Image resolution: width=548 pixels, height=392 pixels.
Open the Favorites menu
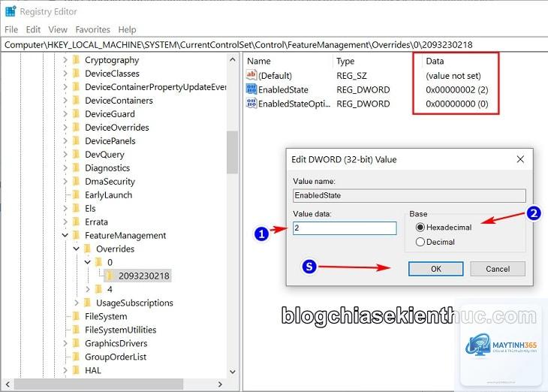tap(92, 30)
